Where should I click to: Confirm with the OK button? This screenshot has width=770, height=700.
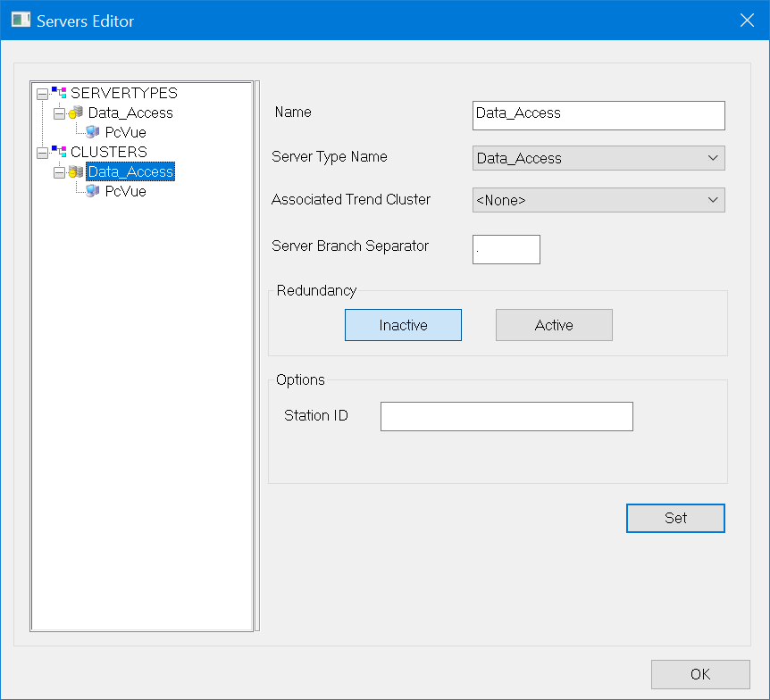(700, 674)
